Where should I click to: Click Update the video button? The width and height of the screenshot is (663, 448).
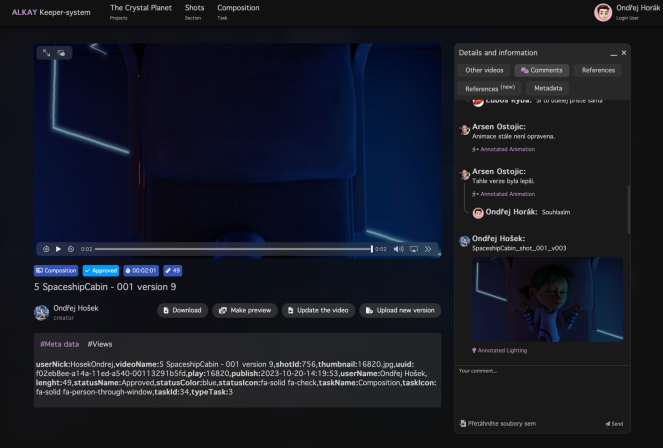(318, 310)
